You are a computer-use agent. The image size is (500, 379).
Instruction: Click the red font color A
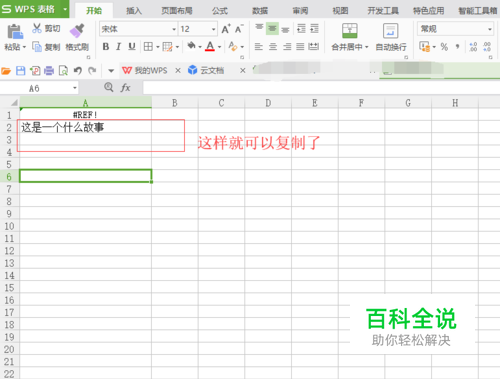[x=210, y=46]
